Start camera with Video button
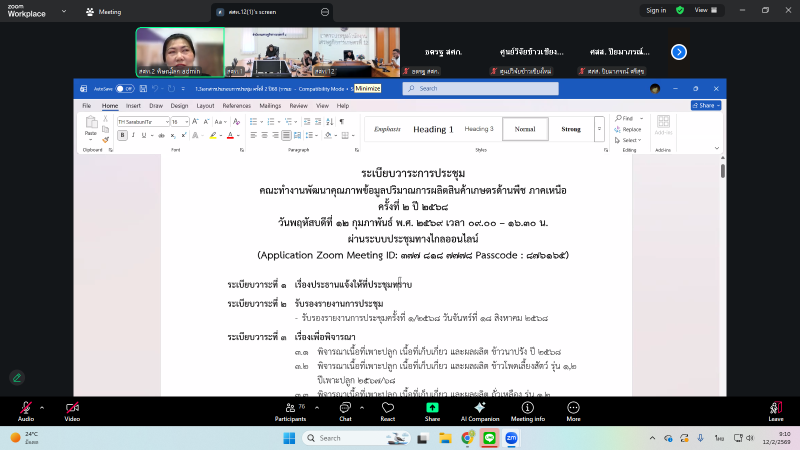Image resolution: width=800 pixels, height=450 pixels. pos(72,411)
